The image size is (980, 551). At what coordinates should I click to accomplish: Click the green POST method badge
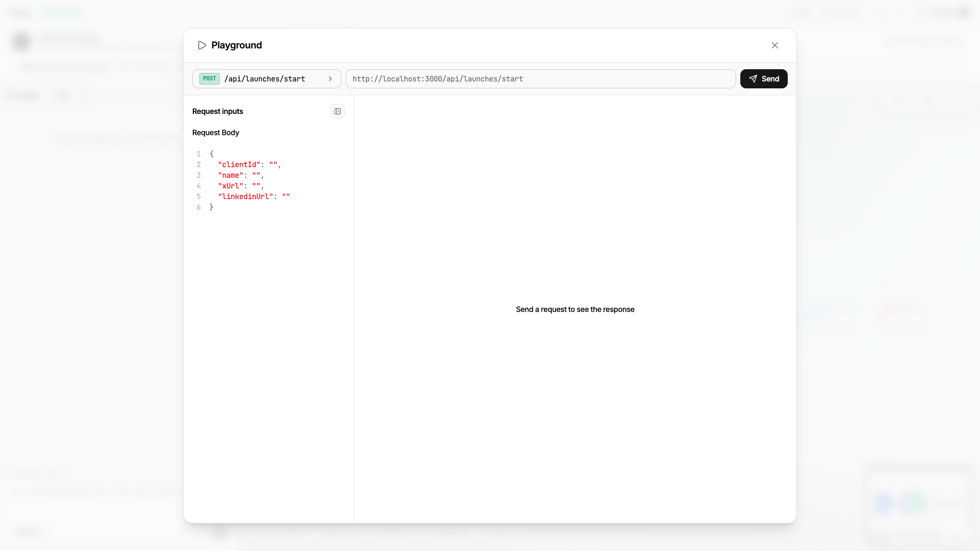click(209, 79)
